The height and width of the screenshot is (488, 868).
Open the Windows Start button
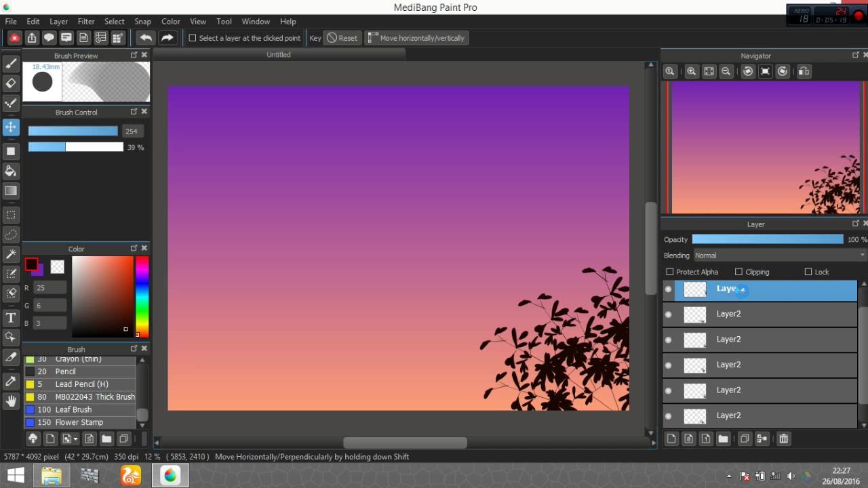point(16,476)
